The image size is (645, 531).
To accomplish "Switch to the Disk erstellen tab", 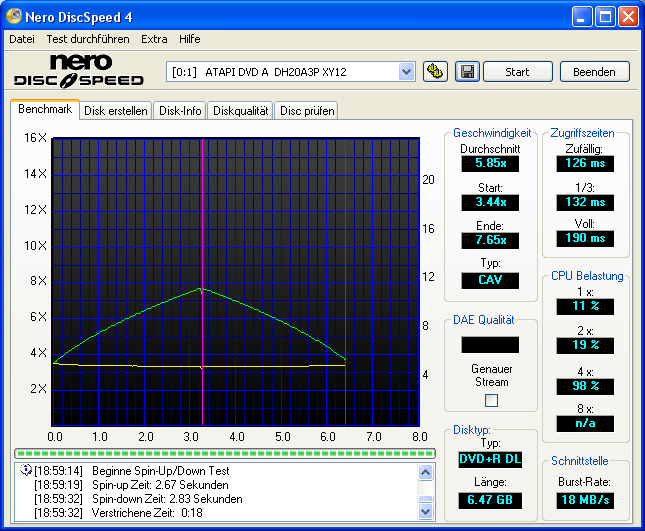I will click(x=116, y=111).
